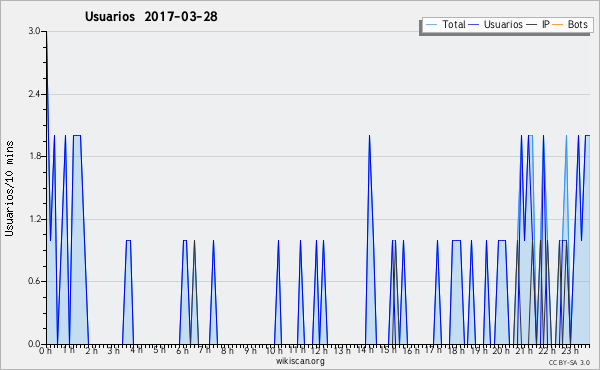
Task: Click the Bots legend line swatch
Action: point(558,25)
